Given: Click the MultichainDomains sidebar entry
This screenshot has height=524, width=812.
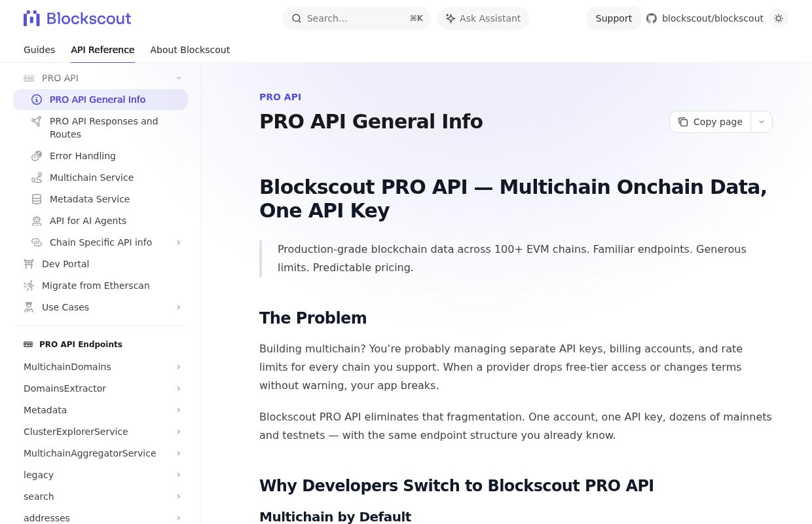Looking at the screenshot, I should [x=100, y=367].
